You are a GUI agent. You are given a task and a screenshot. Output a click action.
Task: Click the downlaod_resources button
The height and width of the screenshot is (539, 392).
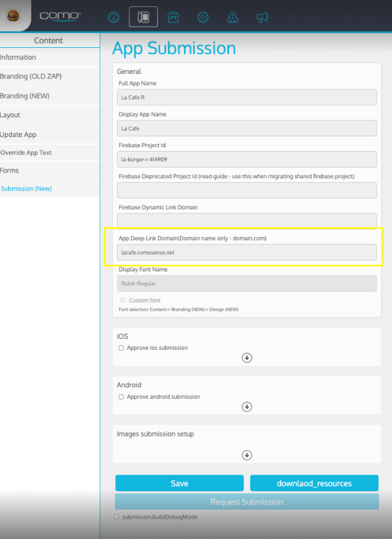point(314,484)
